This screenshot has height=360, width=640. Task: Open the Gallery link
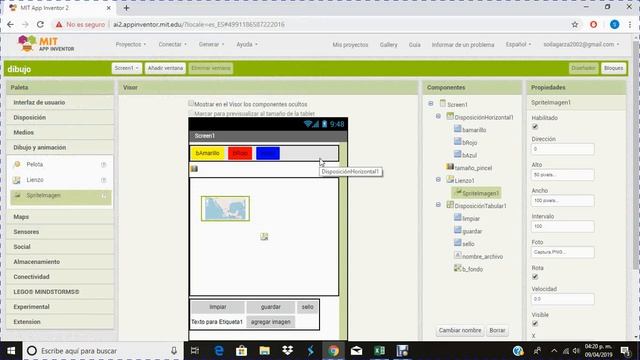pos(389,45)
